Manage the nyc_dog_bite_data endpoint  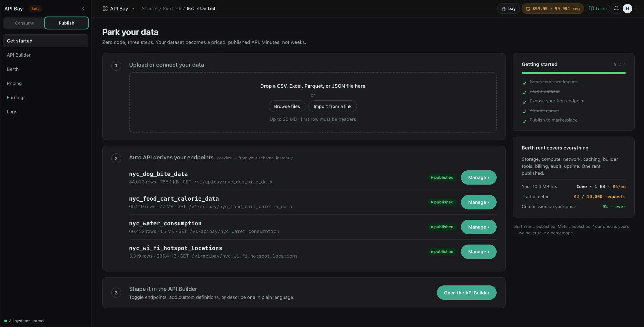(478, 177)
